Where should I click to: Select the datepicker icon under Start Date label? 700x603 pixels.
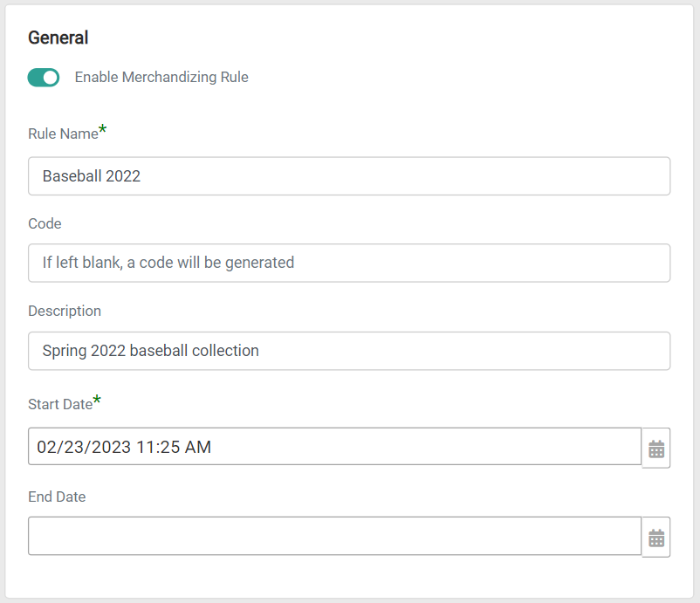click(x=655, y=446)
